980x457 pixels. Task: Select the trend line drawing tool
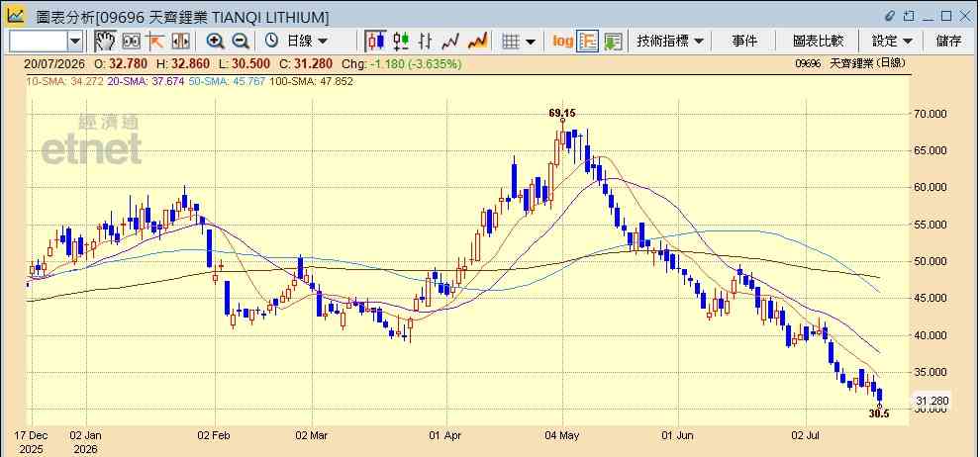click(x=155, y=42)
